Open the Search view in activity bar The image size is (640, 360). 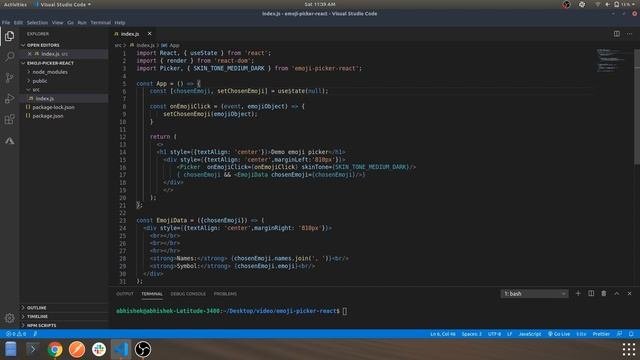9,56
